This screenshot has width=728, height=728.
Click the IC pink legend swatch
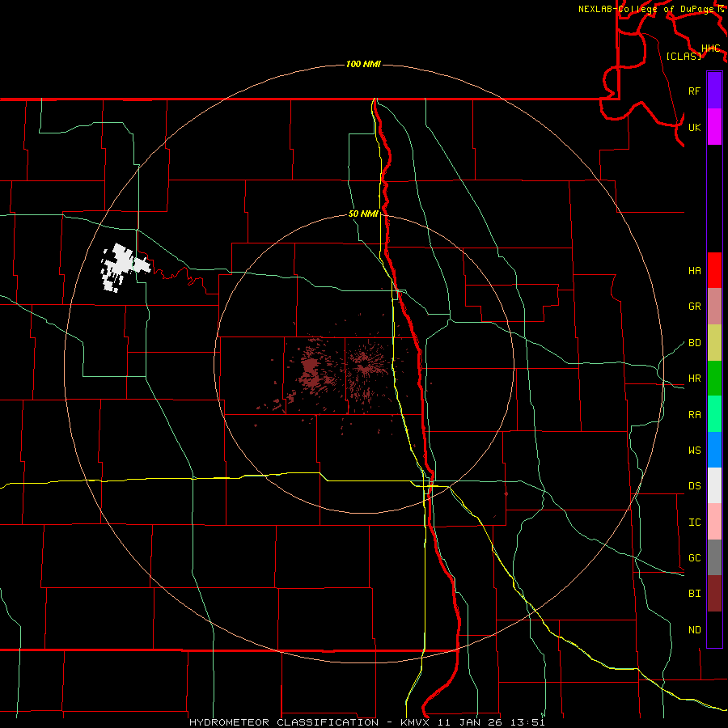click(x=714, y=522)
